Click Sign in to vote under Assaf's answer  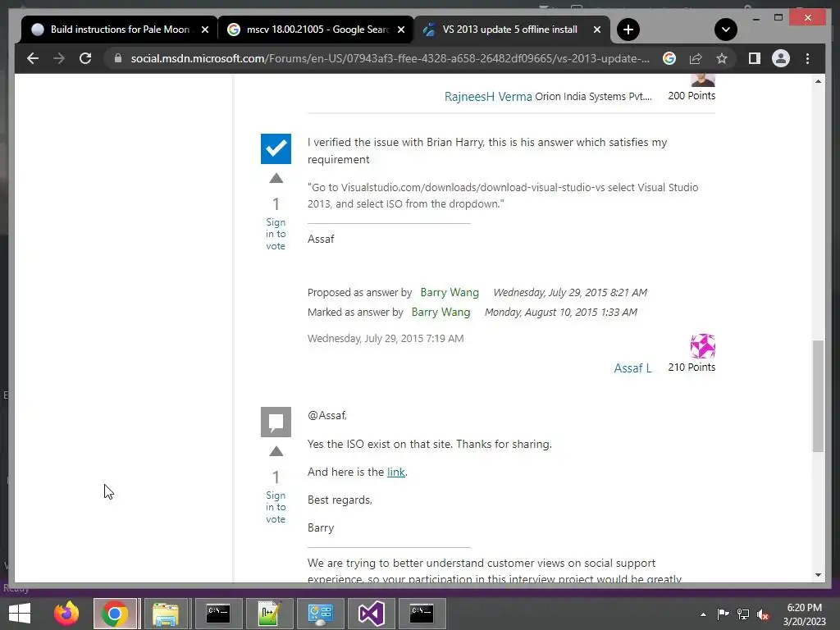(276, 234)
